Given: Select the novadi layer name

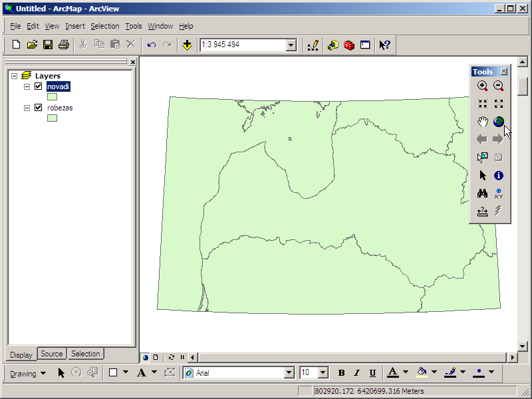Looking at the screenshot, I should [x=59, y=86].
